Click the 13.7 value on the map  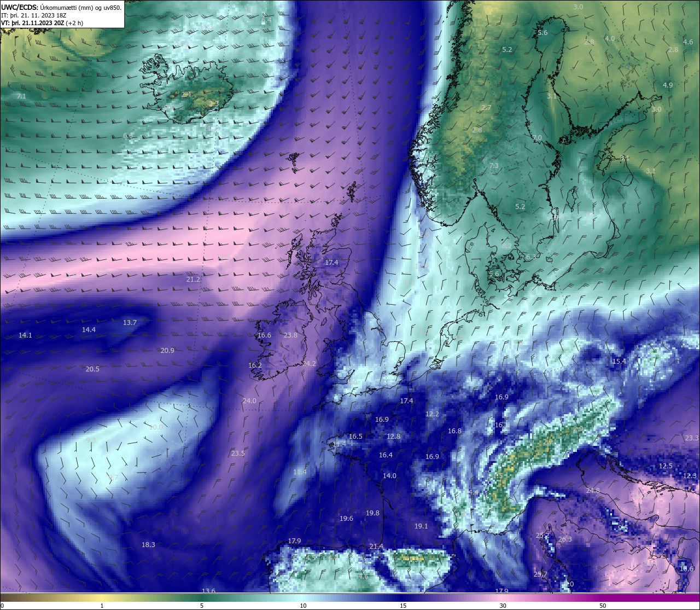coord(130,323)
